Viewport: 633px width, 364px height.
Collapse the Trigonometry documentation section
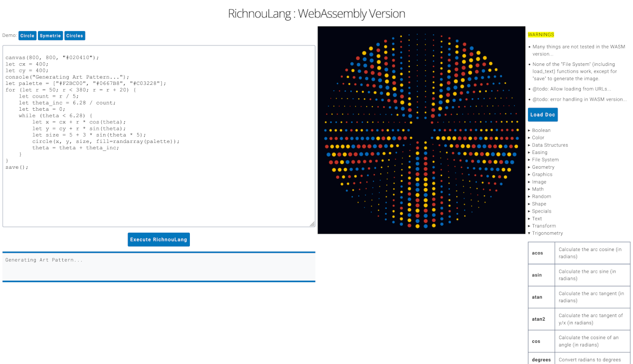point(547,233)
